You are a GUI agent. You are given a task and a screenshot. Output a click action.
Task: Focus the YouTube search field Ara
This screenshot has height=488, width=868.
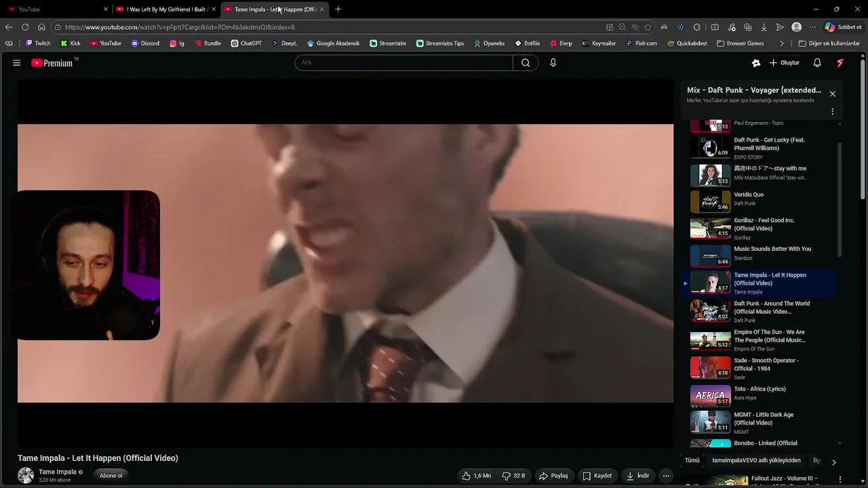click(403, 62)
